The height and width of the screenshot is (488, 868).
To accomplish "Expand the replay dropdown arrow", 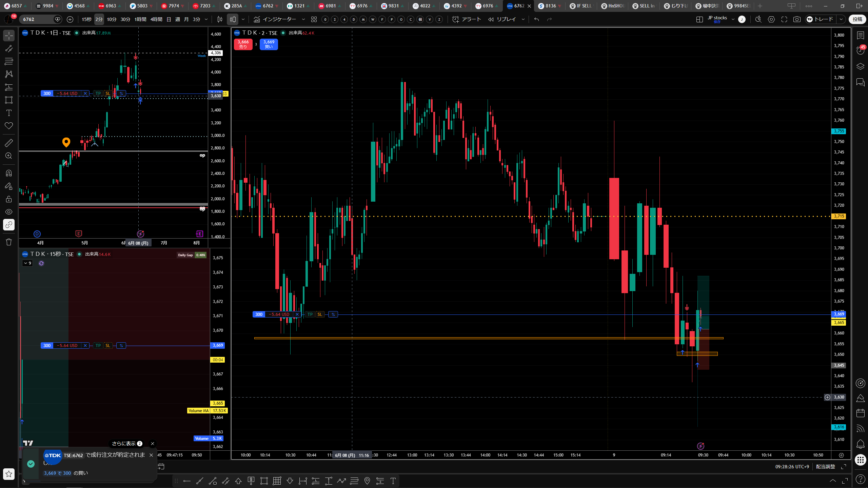I will point(523,19).
